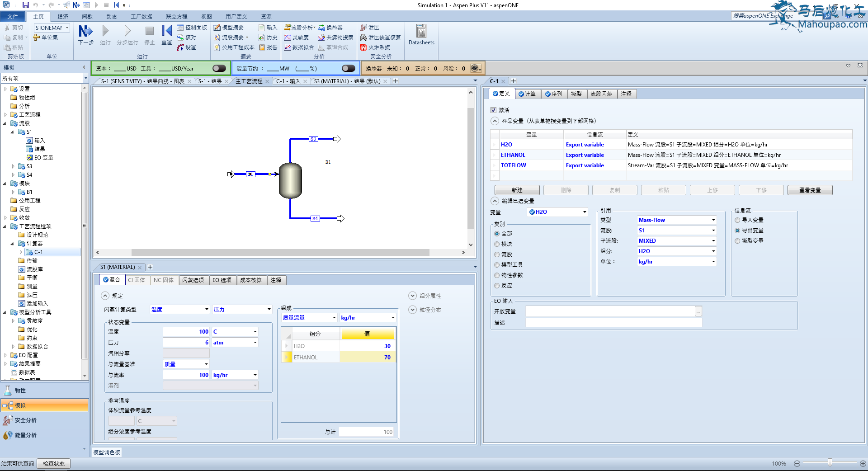Expand the Component Attributes (组分属性) section
Viewport: 868px width, 471px height.
(412, 296)
